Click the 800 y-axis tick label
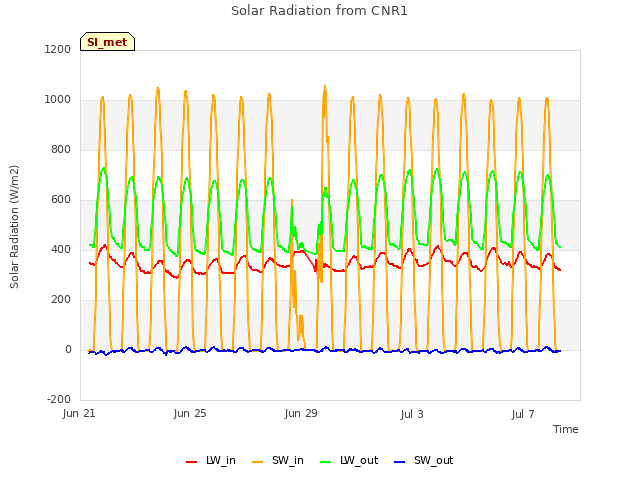The image size is (640, 480). tap(61, 149)
